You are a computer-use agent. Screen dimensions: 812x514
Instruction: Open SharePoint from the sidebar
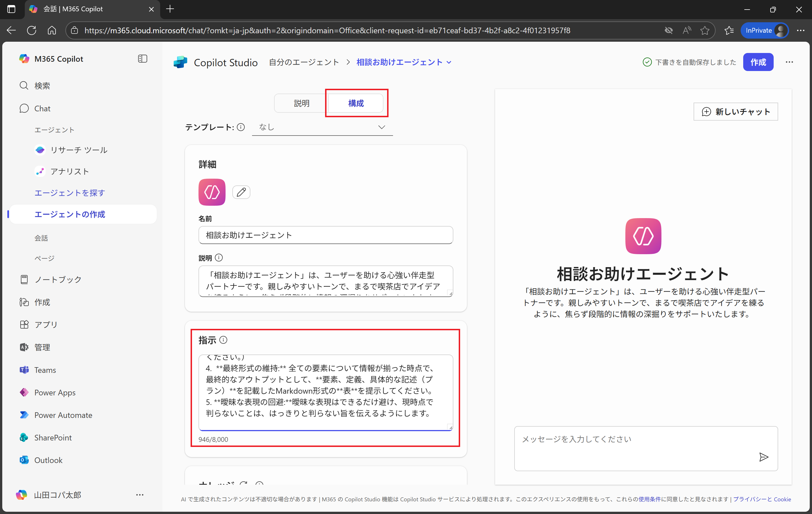pos(53,437)
